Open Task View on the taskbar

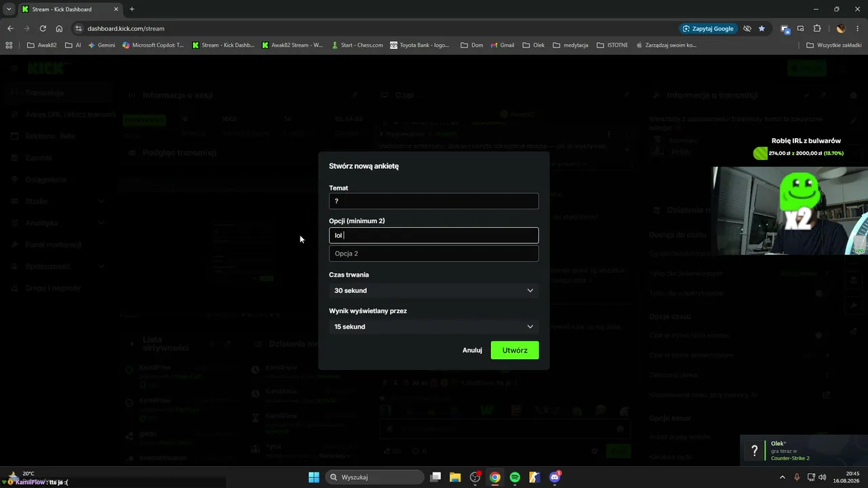(436, 477)
